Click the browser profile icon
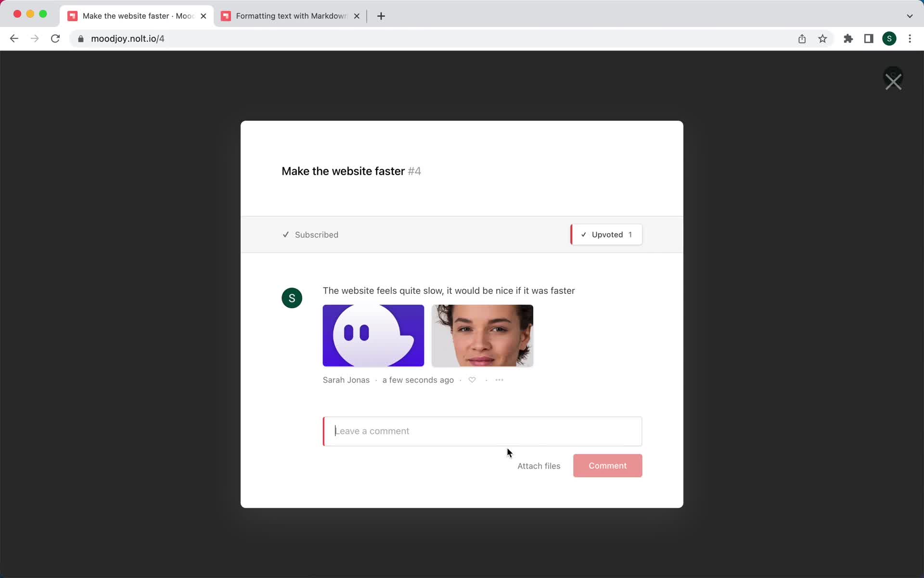The height and width of the screenshot is (578, 924). (x=889, y=39)
